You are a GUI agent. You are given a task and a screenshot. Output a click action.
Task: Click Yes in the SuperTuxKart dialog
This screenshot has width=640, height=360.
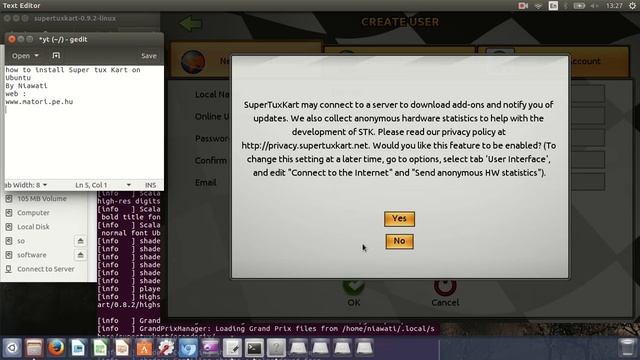(x=399, y=219)
